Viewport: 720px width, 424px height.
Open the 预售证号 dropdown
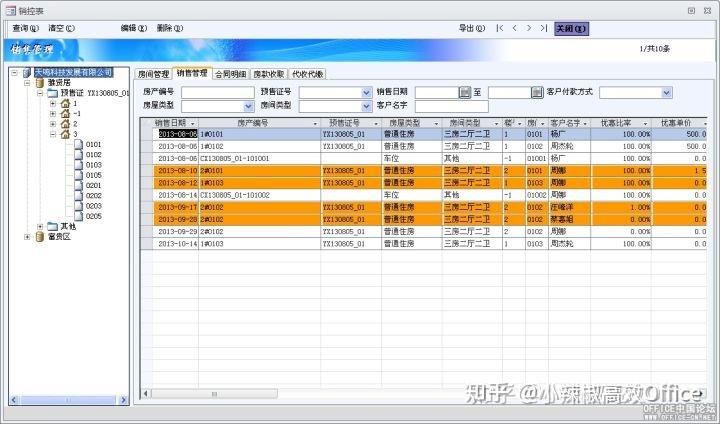[366, 92]
